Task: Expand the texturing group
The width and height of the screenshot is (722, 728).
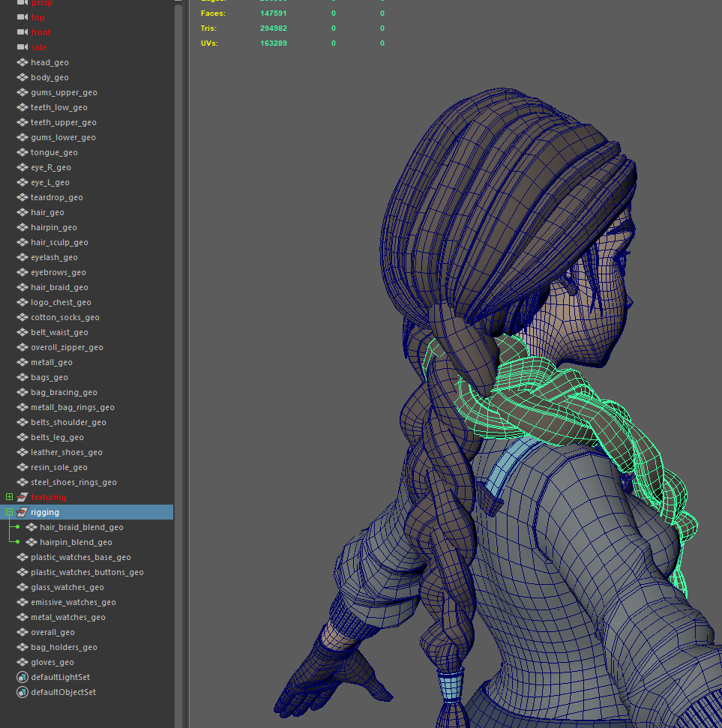Action: (9, 497)
